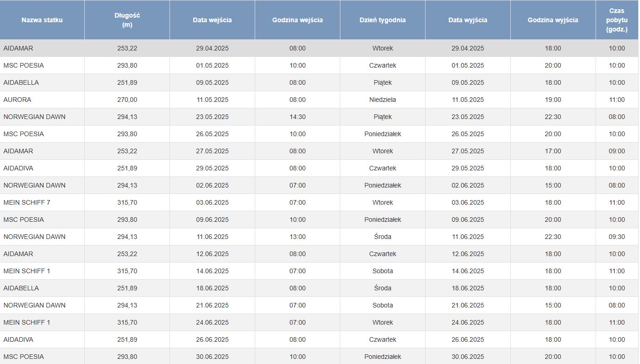This screenshot has width=640, height=364.
Task: Select the 'Dzień tygodnia' column header
Action: click(383, 20)
